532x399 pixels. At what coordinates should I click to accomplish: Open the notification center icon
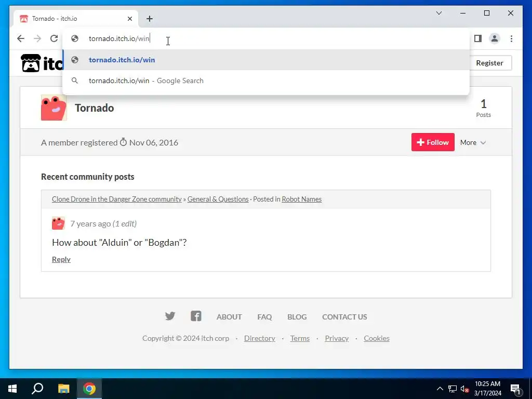(515, 389)
